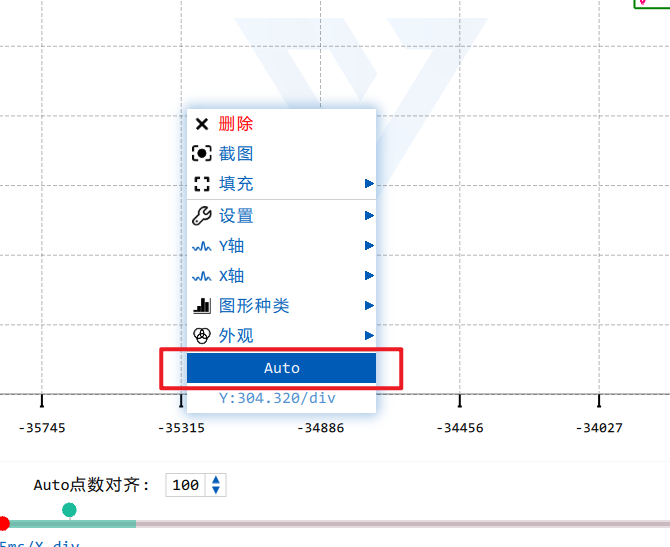Click the blue Auto button
Image resolution: width=670 pixels, height=547 pixels.
281,368
